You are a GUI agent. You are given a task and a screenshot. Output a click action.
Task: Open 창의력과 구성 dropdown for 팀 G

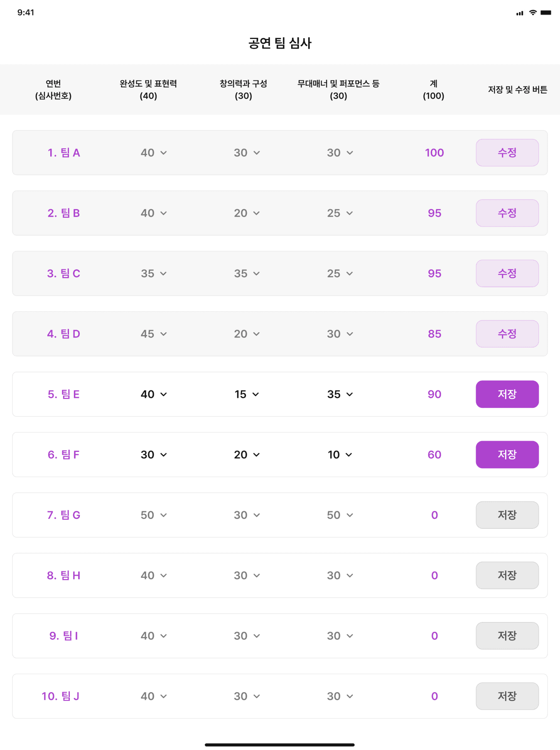[x=246, y=515]
